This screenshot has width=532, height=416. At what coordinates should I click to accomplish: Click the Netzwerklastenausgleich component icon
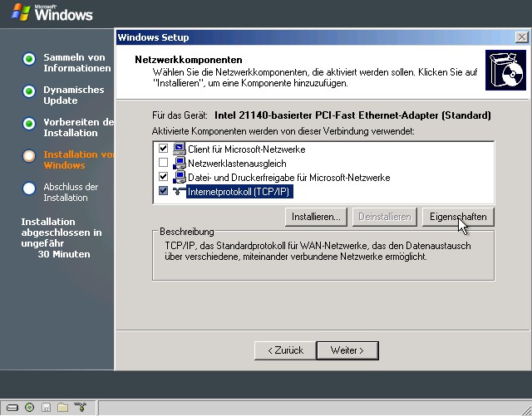[x=179, y=164]
